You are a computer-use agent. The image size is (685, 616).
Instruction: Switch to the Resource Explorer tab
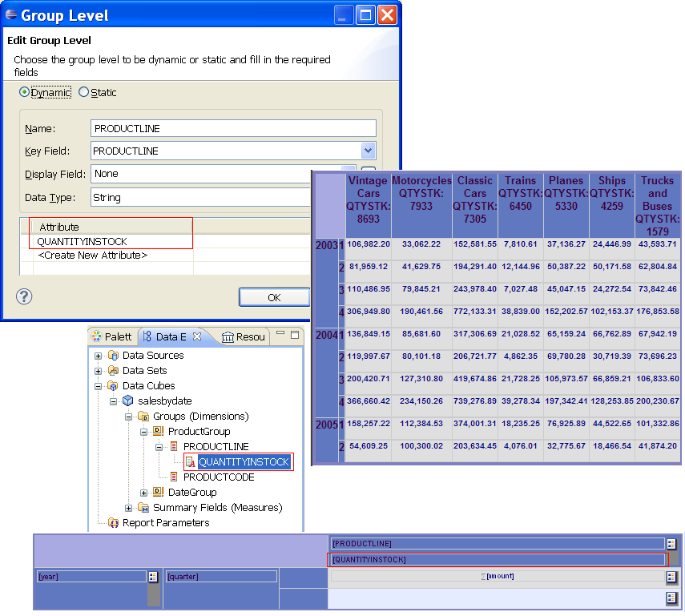(x=250, y=336)
